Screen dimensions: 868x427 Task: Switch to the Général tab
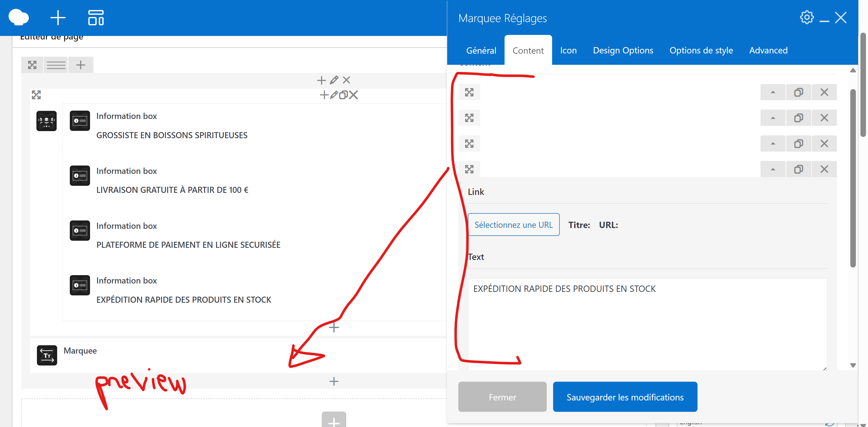[481, 50]
